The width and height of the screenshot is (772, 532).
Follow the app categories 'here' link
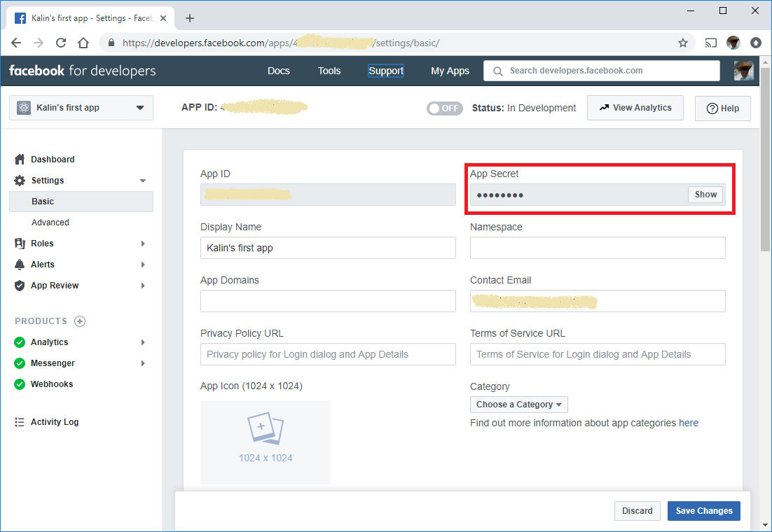pos(689,423)
